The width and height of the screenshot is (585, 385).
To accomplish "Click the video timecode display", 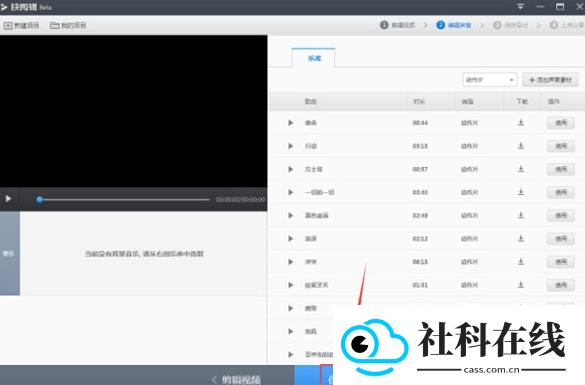I will [x=240, y=200].
